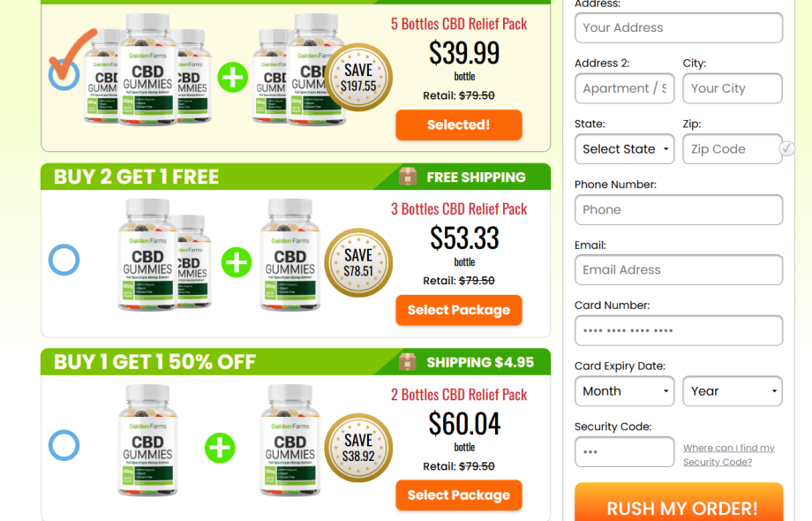
Task: Click the green plus icon in 5 Bottles pack
Action: coord(232,78)
